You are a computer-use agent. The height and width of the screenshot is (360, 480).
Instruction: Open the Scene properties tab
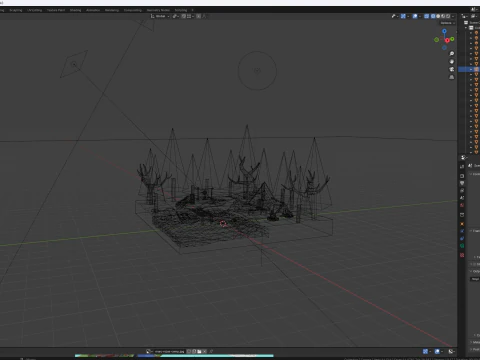pos(462,197)
